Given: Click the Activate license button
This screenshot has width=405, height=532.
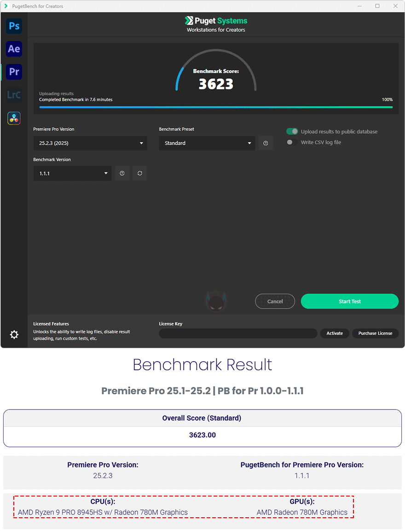Looking at the screenshot, I should point(335,333).
